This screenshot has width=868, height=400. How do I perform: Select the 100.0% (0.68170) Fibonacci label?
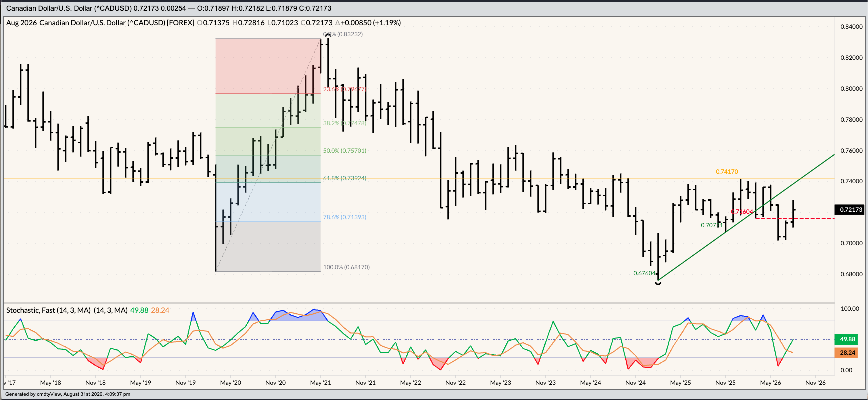[x=346, y=267]
